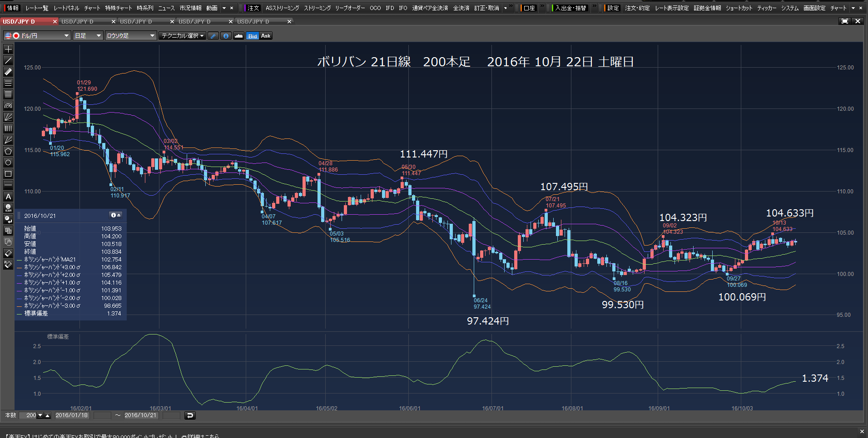This screenshot has height=438, width=868.
Task: Select the rectangle drawing tool
Action: [8, 174]
